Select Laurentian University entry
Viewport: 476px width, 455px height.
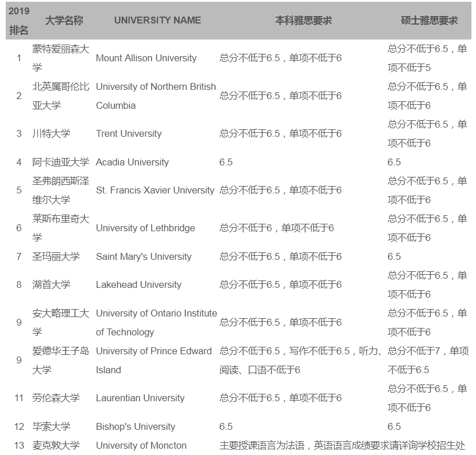140,398
